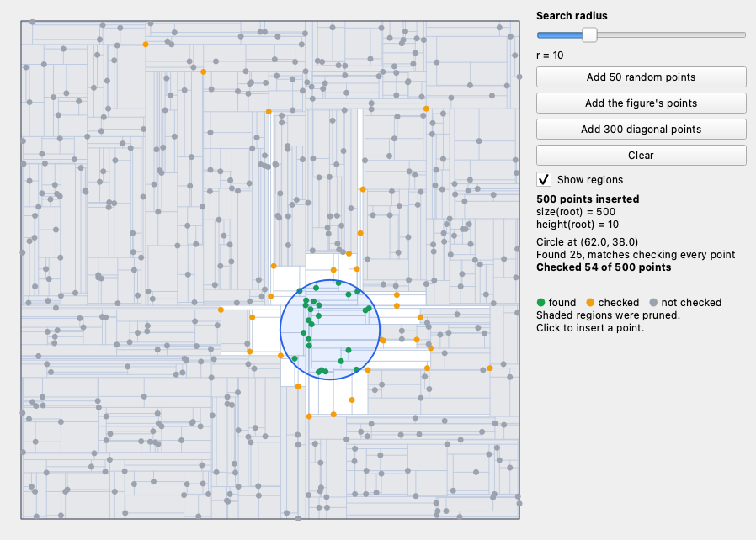Add the figure's points
This screenshot has width=756, height=540.
coord(642,103)
